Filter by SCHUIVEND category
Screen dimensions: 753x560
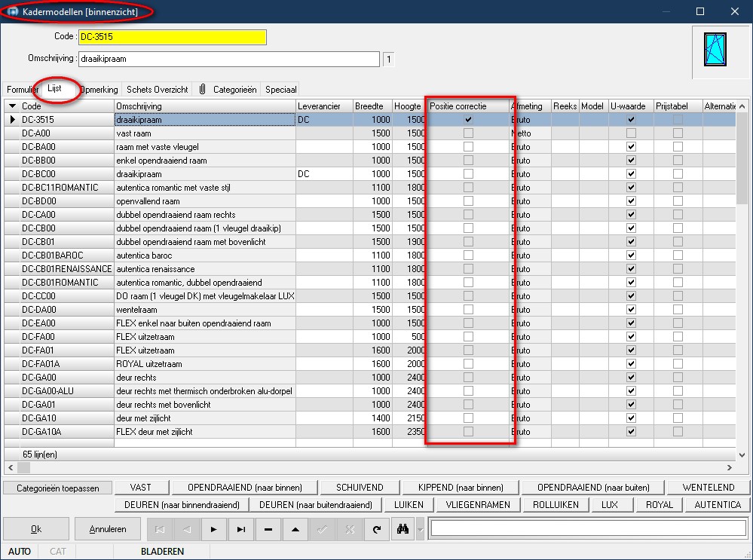360,488
